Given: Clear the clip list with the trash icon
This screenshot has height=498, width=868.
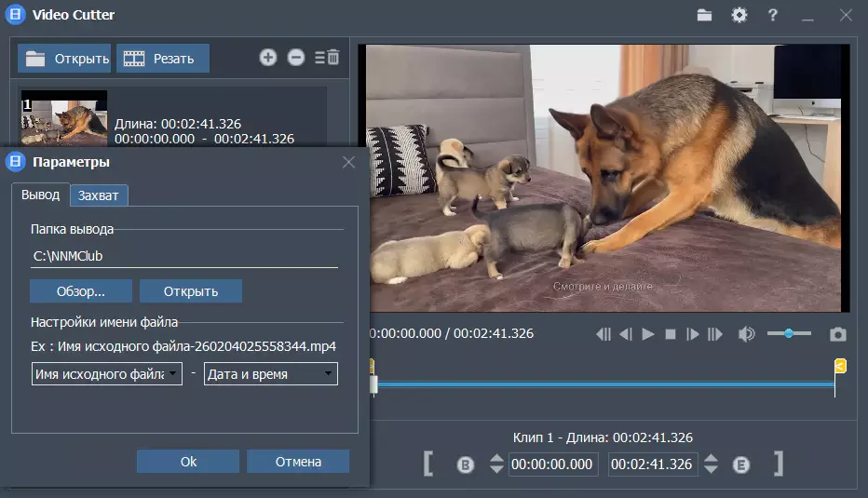Looking at the screenshot, I should (327, 58).
